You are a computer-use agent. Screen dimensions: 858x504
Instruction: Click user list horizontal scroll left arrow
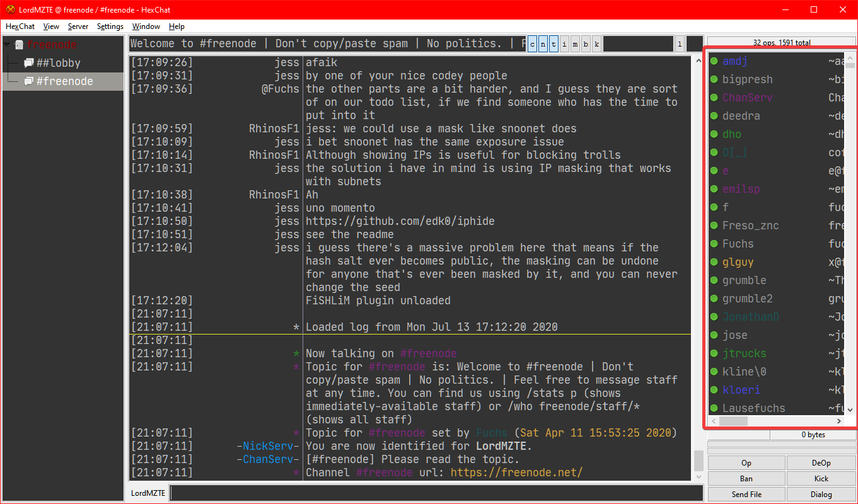click(x=714, y=421)
